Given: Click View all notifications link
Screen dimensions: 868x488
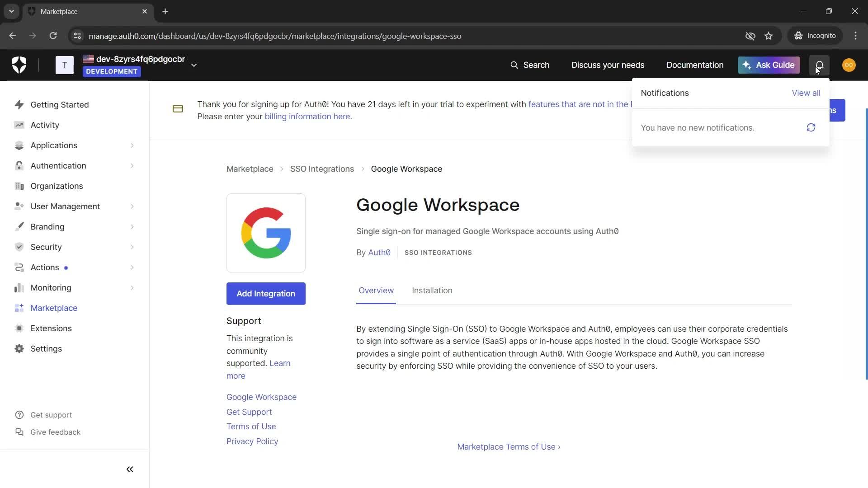Looking at the screenshot, I should [806, 93].
